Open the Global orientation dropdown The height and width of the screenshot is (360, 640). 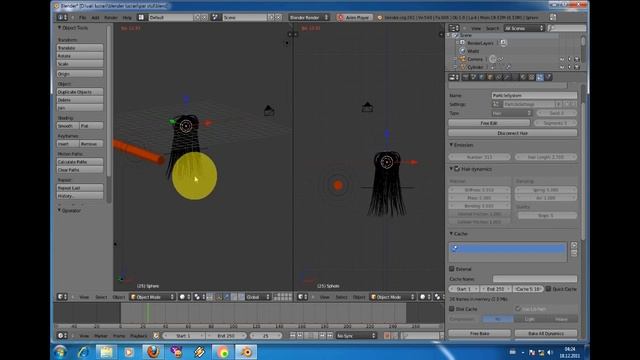point(258,297)
